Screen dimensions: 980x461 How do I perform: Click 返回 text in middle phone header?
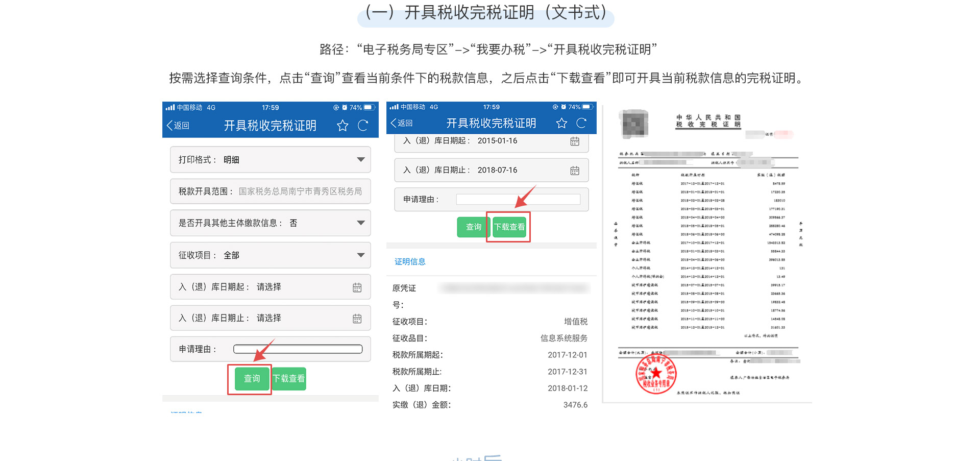pos(405,123)
